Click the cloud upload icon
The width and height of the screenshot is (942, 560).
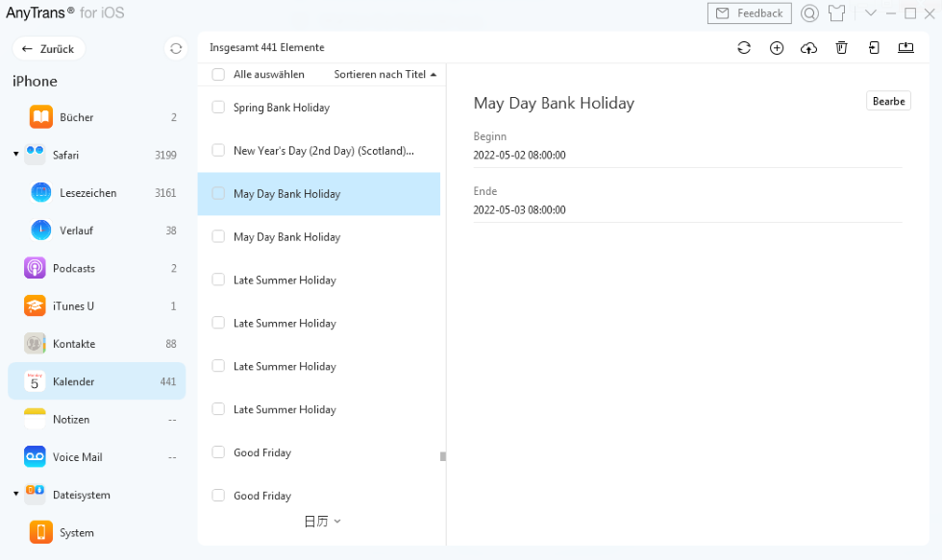pos(808,48)
